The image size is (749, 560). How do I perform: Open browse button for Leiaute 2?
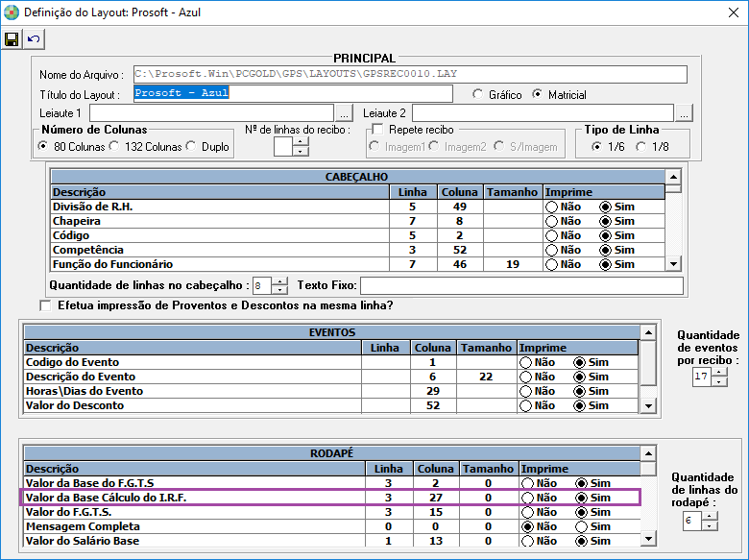point(684,113)
